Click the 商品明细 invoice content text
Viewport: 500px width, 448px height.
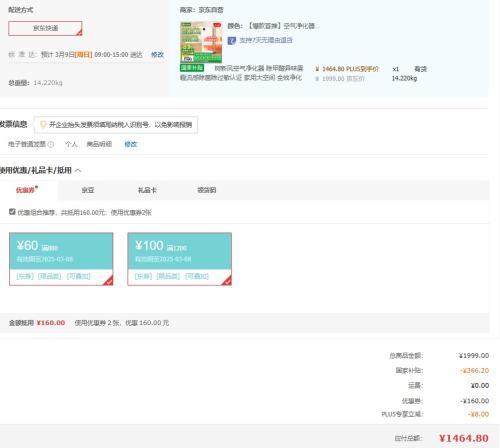coord(99,144)
